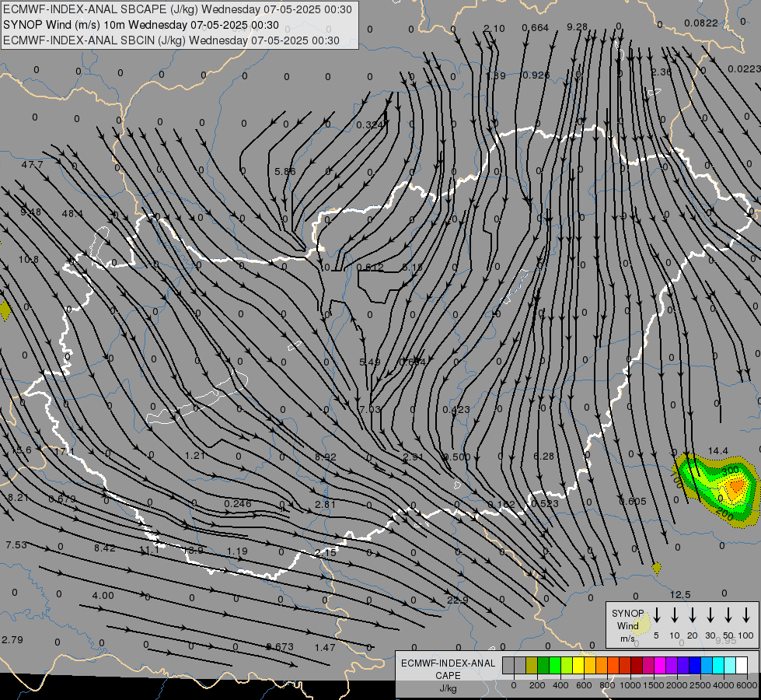Select the cyan CAPE legend swatch
Screen dimensions: 761x700
pos(717,666)
